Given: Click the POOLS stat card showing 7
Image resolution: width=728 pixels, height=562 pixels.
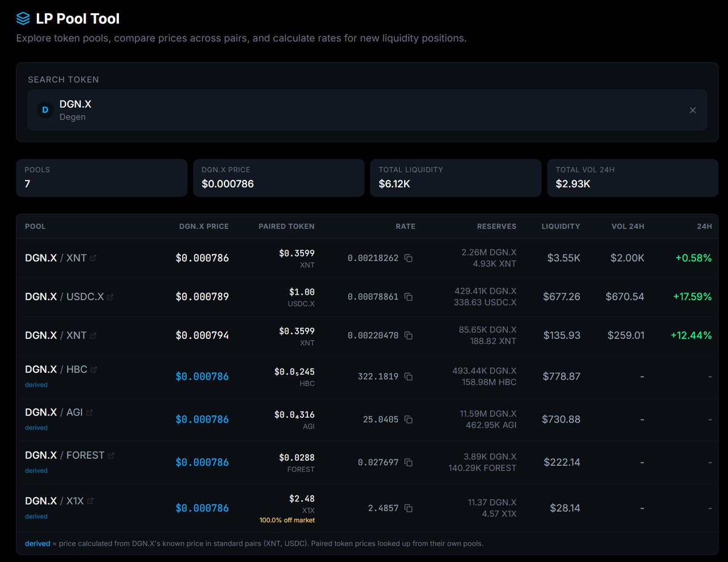Looking at the screenshot, I should click(101, 178).
